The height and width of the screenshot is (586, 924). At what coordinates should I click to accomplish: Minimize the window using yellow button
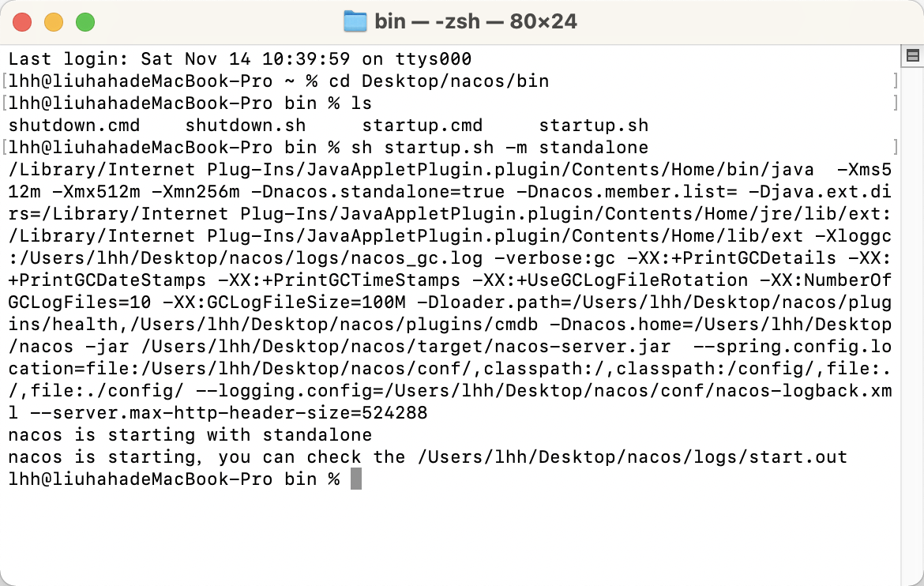click(x=54, y=22)
